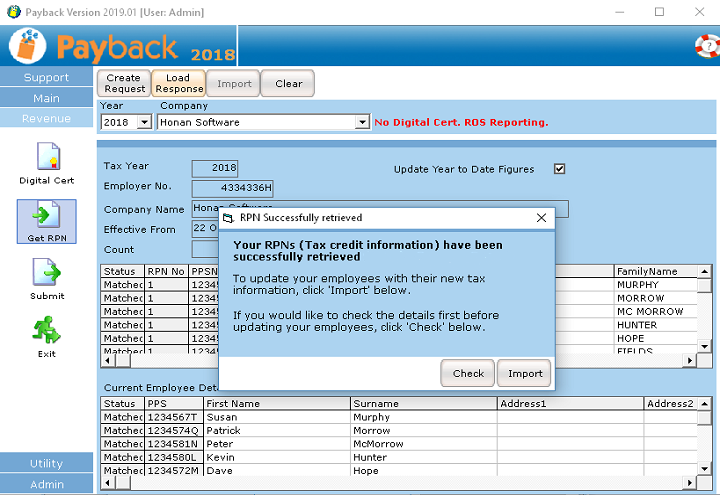Click the Clear toolbar button
Image resolution: width=720 pixels, height=495 pixels.
[288, 83]
